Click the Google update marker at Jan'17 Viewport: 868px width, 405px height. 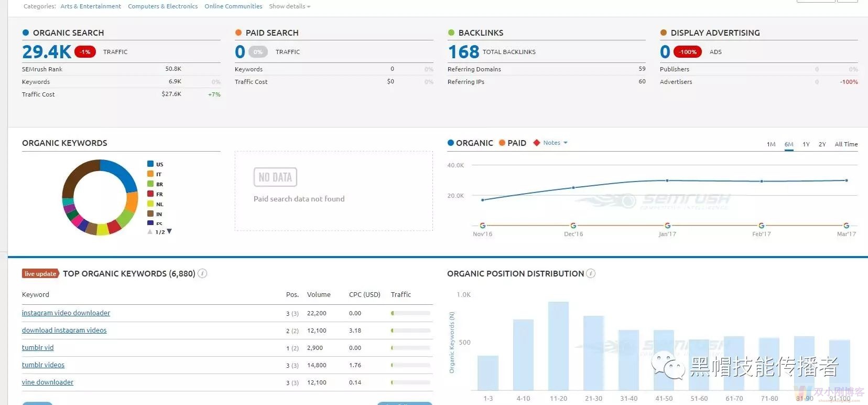[667, 226]
